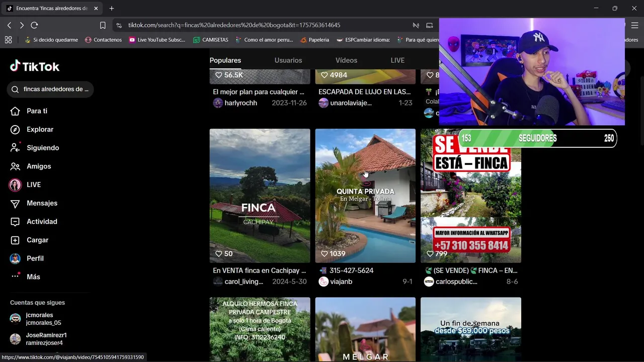Open Mensajes icon in sidebar

coord(15,204)
